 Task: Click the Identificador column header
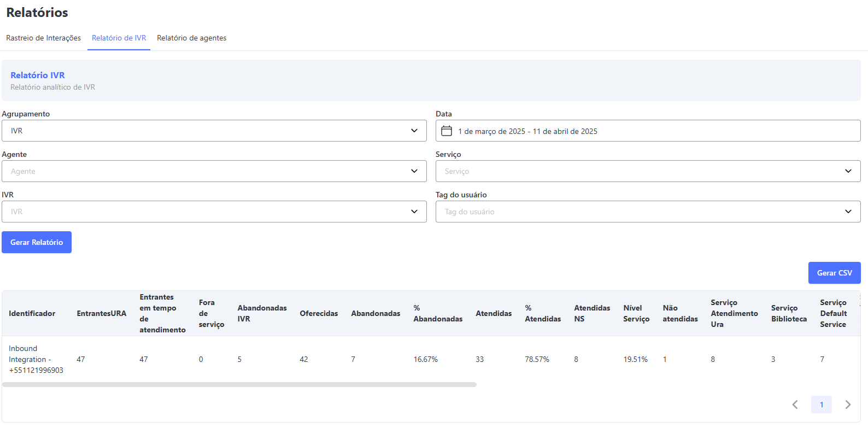tap(32, 313)
